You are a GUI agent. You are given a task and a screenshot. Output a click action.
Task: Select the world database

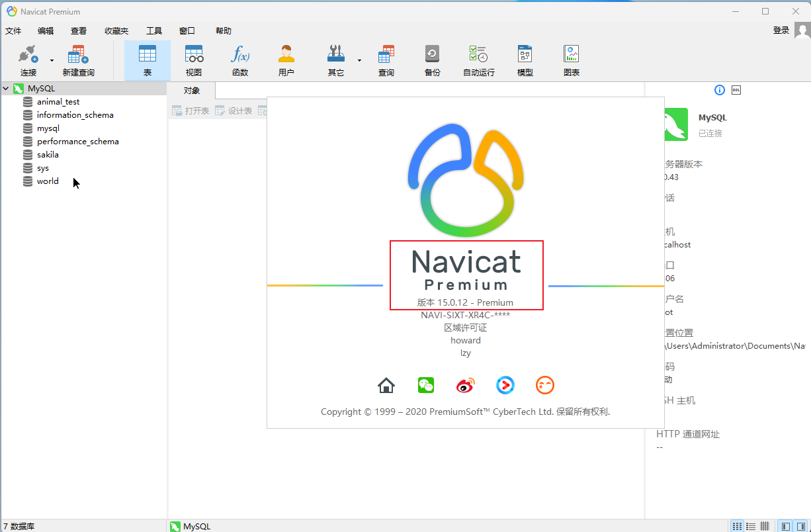pos(48,181)
